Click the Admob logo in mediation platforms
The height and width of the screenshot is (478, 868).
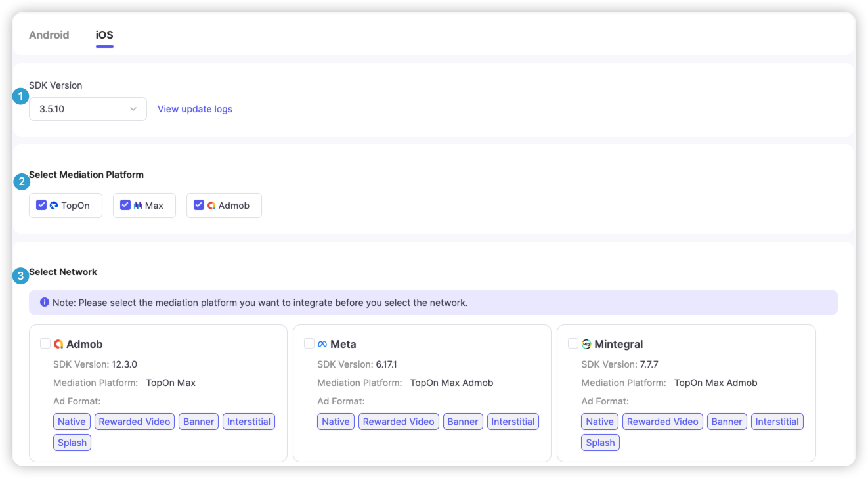tap(211, 206)
